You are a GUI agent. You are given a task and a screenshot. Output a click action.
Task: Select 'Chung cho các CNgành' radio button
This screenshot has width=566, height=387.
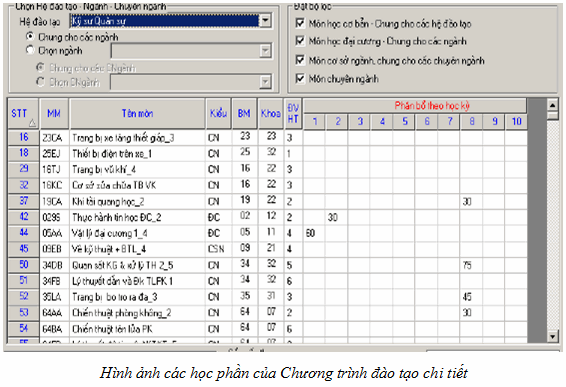click(40, 68)
